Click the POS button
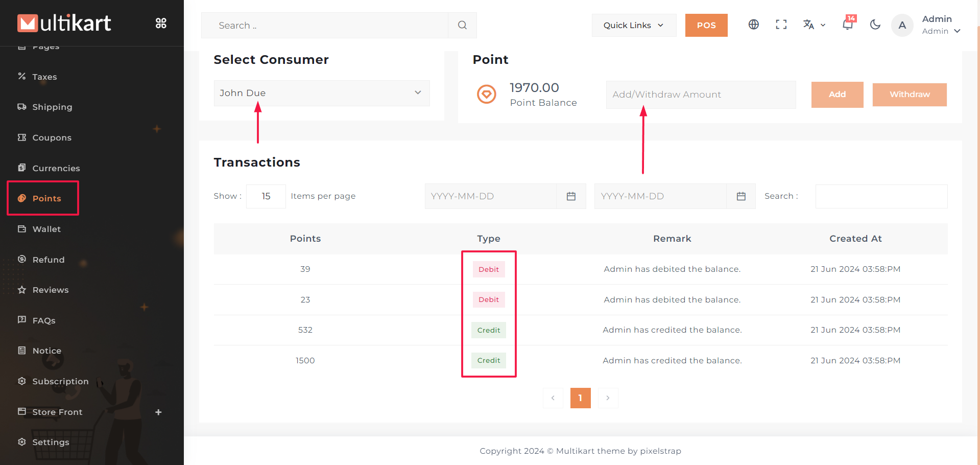This screenshot has height=465, width=980. (x=706, y=25)
